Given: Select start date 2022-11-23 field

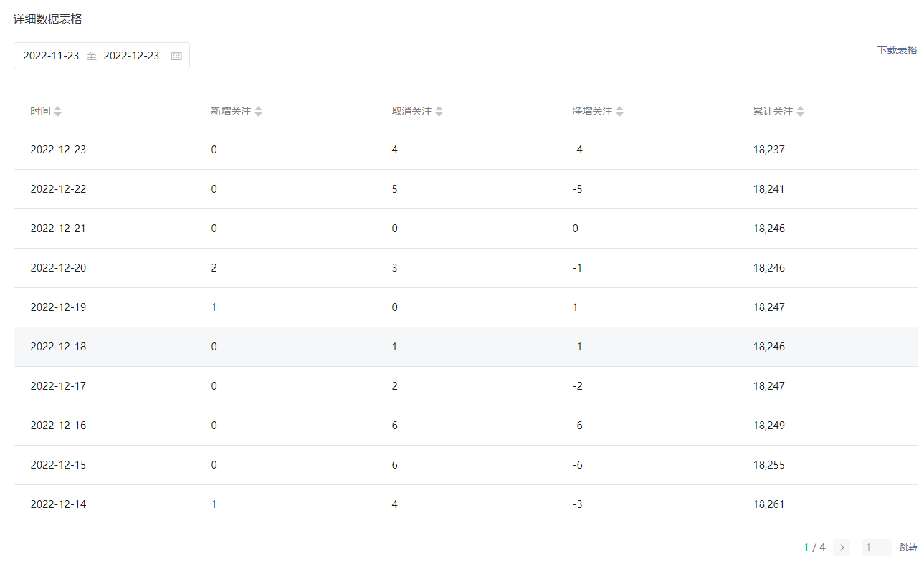Looking at the screenshot, I should [51, 56].
